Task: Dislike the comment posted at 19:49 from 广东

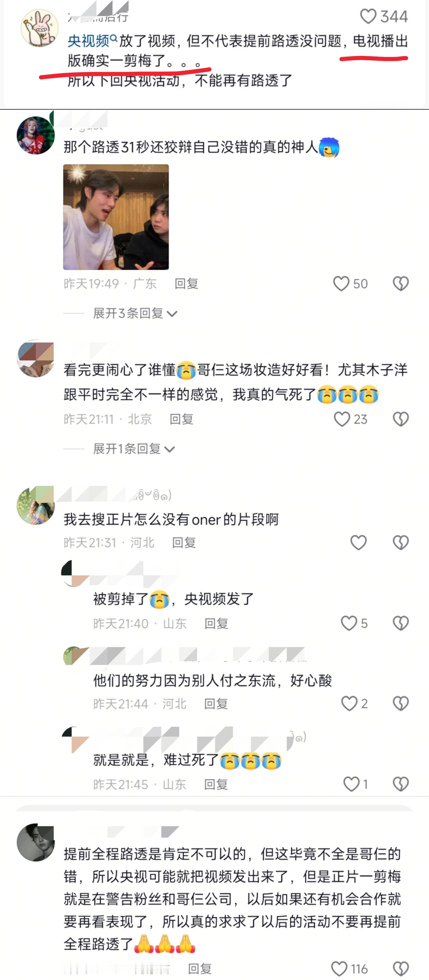Action: 401,283
